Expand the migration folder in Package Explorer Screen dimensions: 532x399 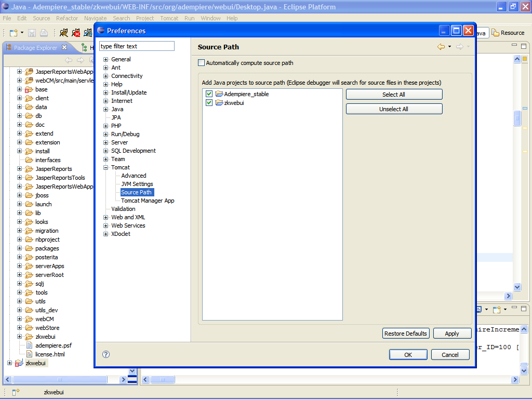pos(19,230)
